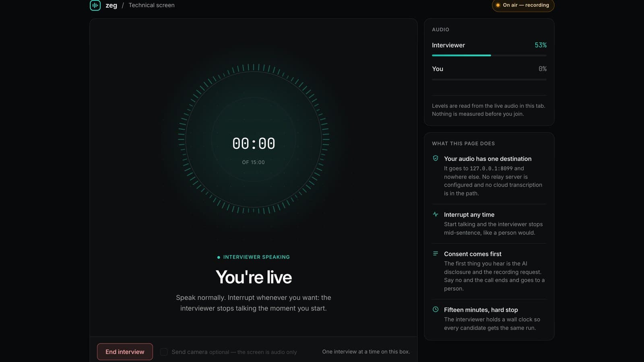Click the You're live heading
Viewport: 644px width, 362px height.
pyautogui.click(x=254, y=277)
